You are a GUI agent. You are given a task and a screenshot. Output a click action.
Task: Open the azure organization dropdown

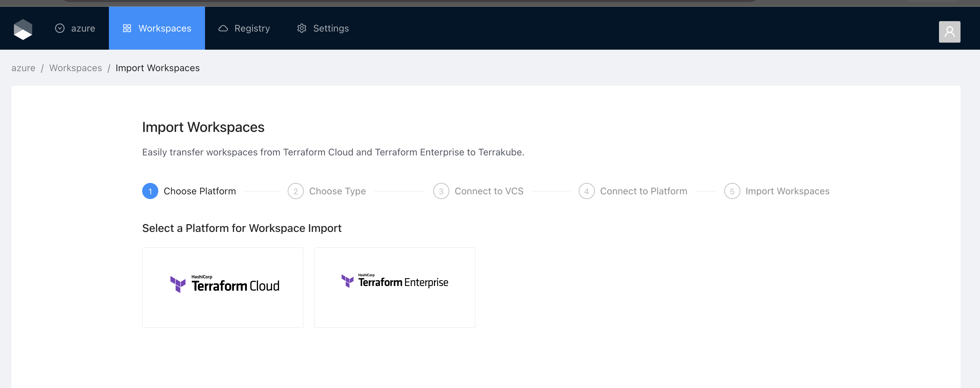75,29
